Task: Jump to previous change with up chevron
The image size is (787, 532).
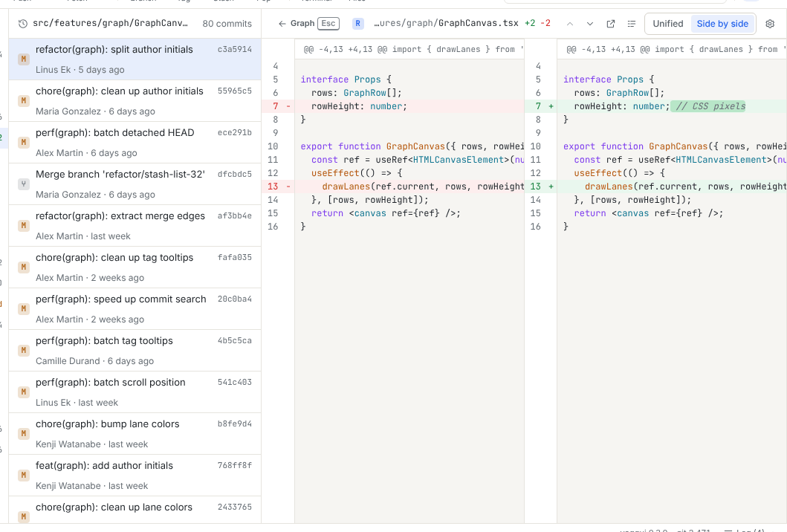Action: coord(570,24)
